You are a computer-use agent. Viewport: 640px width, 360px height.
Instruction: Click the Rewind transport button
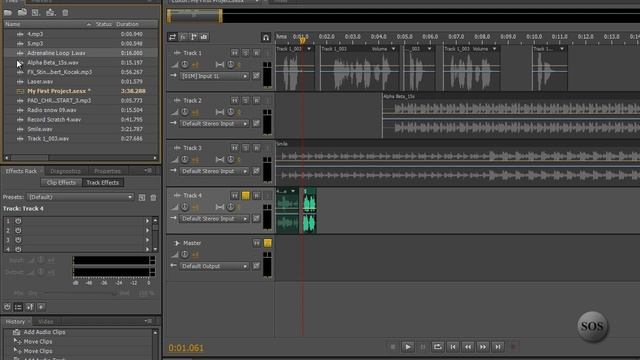pos(468,347)
